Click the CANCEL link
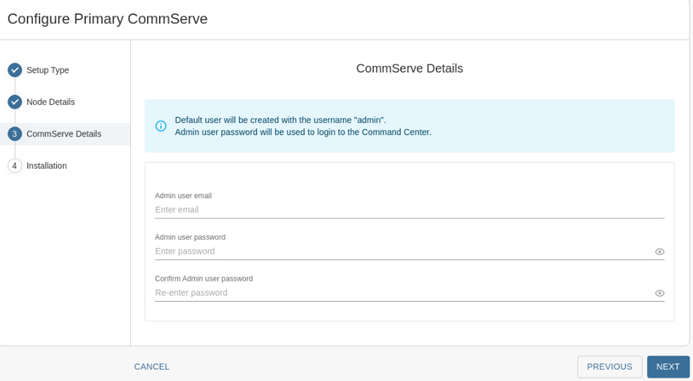Screen dimensions: 693x381 (x=152, y=367)
